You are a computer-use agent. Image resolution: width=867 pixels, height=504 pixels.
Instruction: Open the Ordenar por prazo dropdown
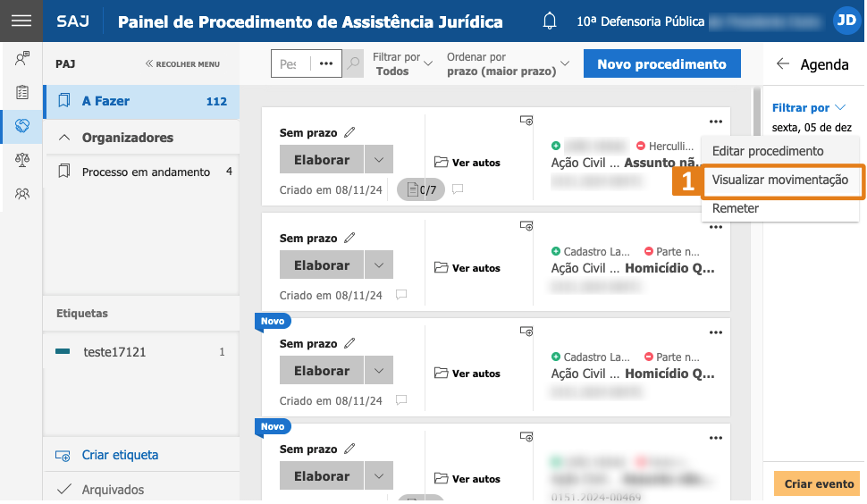[508, 64]
